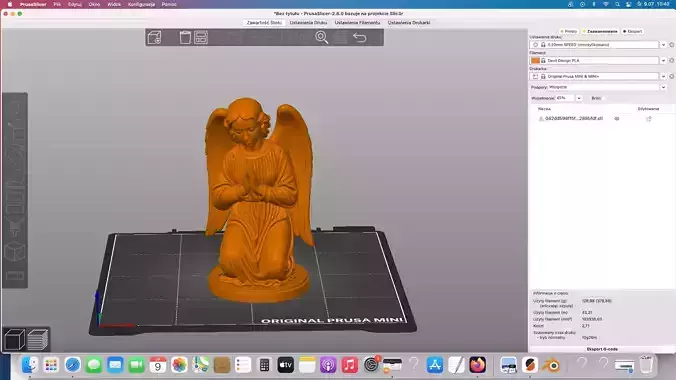Select the Prosty mode radio
The width and height of the screenshot is (676, 380).
point(569,31)
